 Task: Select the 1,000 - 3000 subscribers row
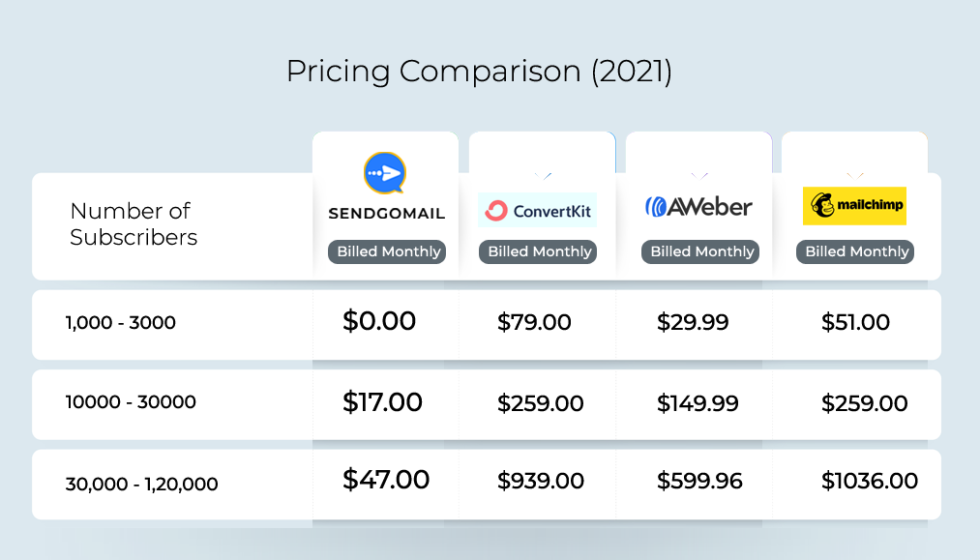point(487,324)
